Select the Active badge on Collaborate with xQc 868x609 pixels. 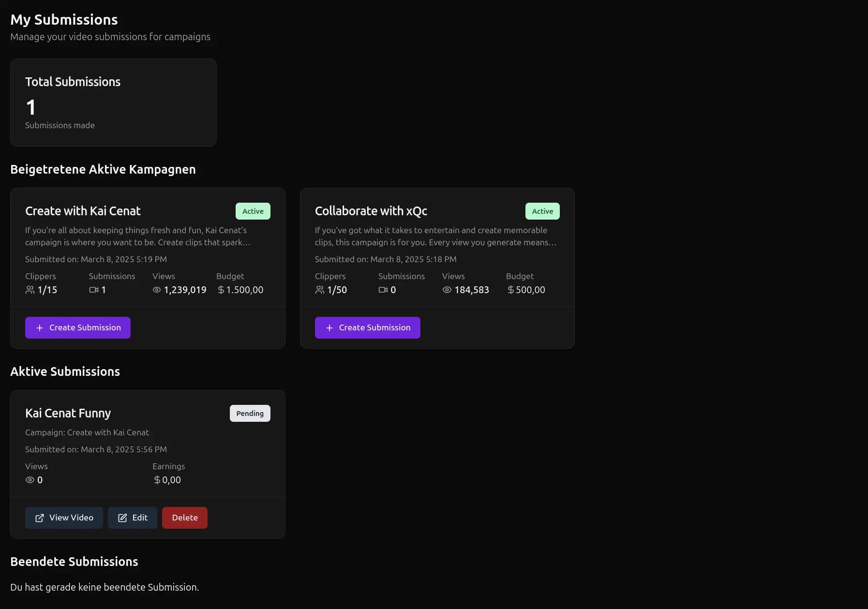(542, 211)
